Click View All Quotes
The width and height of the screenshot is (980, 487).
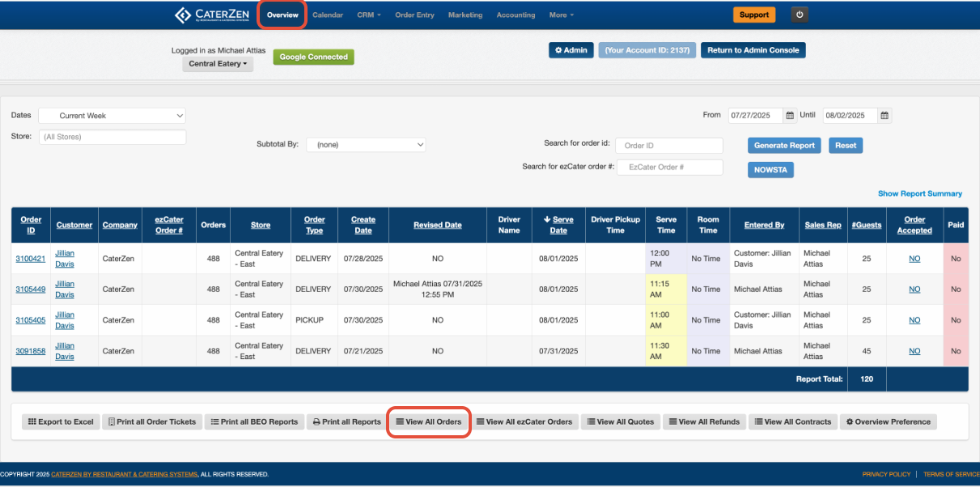click(x=621, y=422)
